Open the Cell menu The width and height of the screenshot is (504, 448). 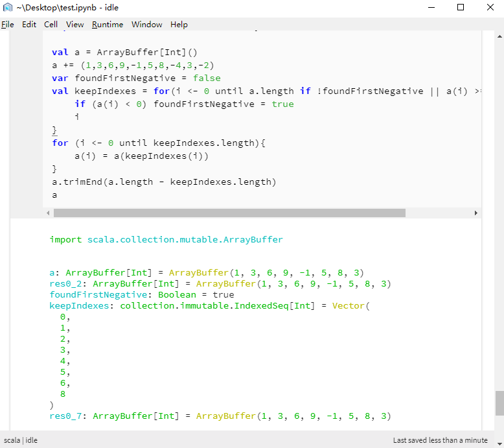coord(51,25)
